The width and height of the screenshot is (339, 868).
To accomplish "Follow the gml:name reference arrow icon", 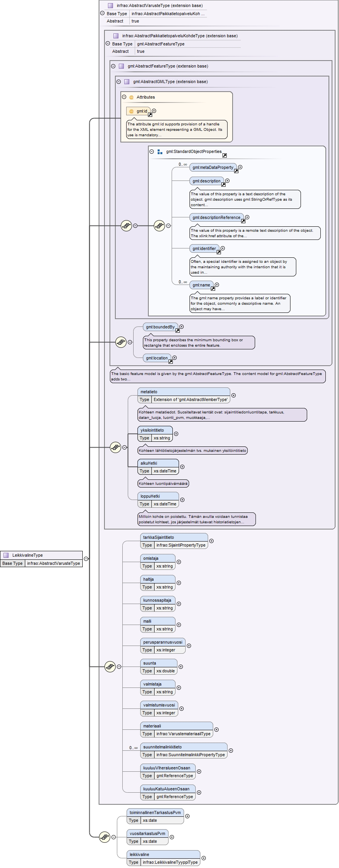I will pyautogui.click(x=213, y=289).
